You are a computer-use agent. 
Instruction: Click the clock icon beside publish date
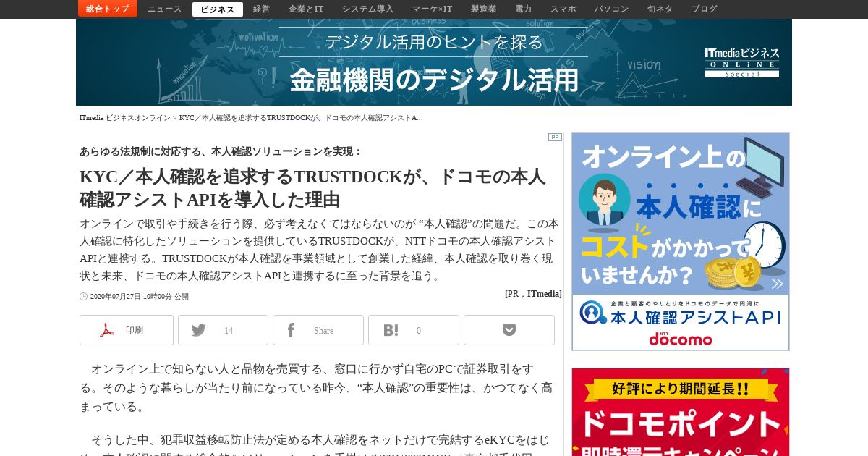83,296
